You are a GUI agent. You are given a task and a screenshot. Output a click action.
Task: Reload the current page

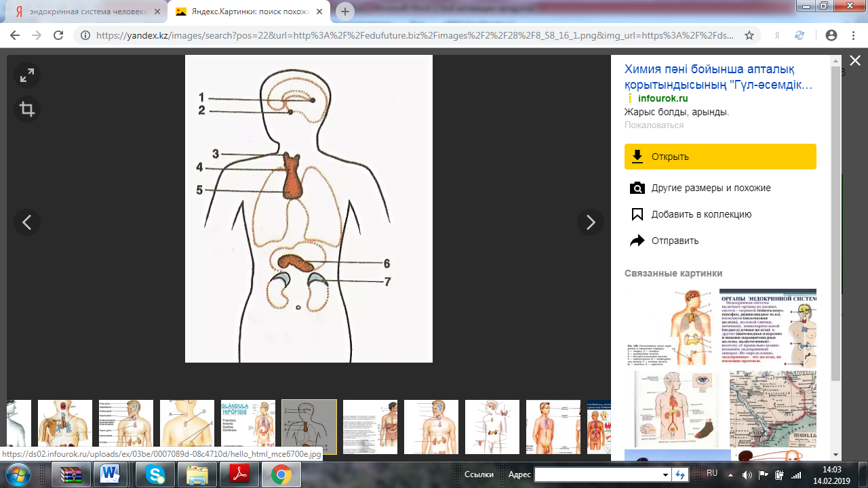point(58,35)
